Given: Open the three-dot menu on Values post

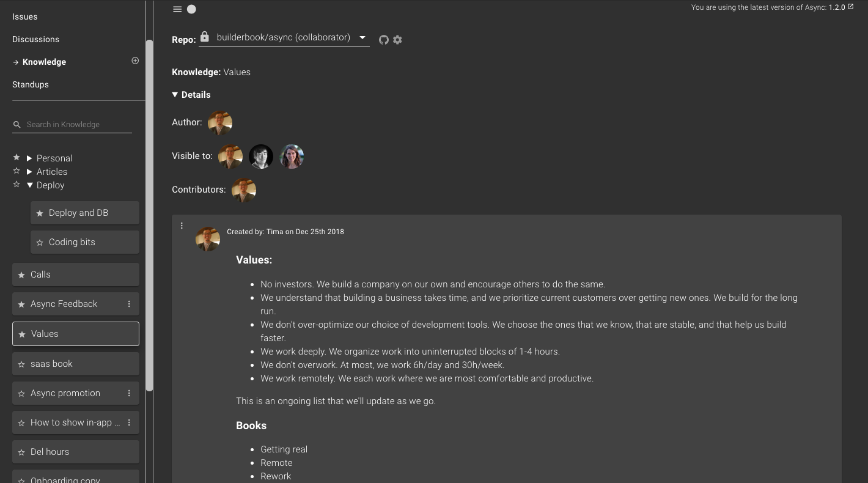Looking at the screenshot, I should point(182,226).
